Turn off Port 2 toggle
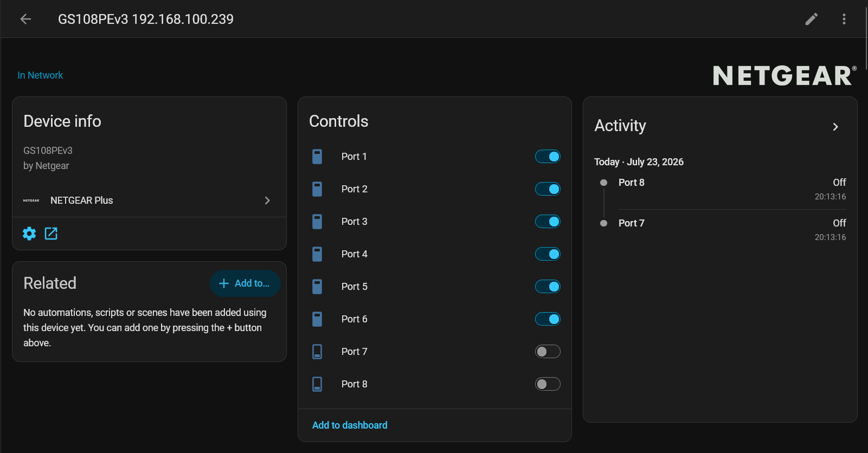Viewport: 868px width, 453px height. click(548, 189)
